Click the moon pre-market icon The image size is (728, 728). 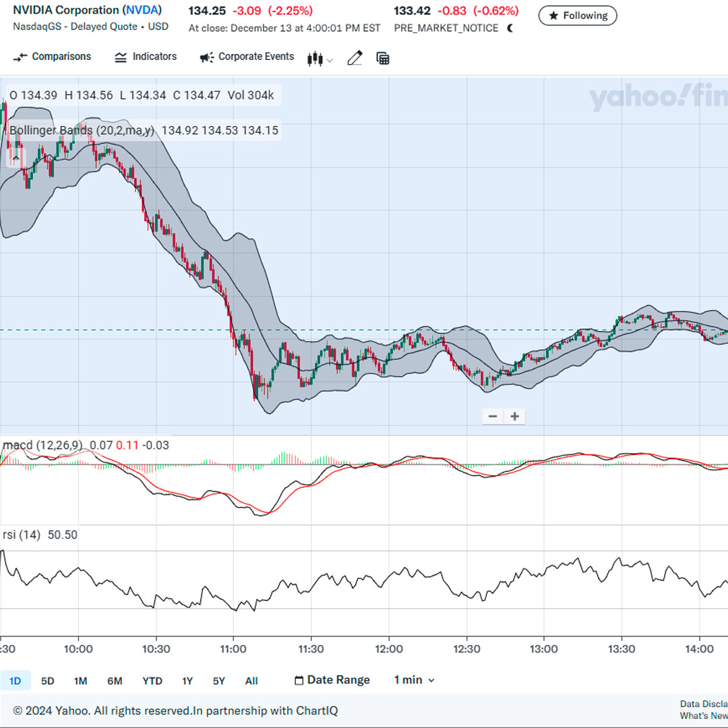click(x=510, y=28)
